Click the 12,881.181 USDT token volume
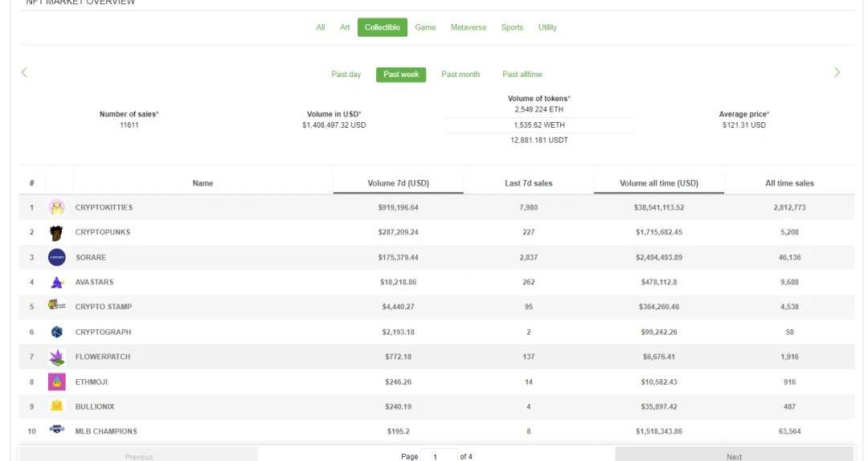Screen dimensions: 868x461 pyautogui.click(x=538, y=141)
